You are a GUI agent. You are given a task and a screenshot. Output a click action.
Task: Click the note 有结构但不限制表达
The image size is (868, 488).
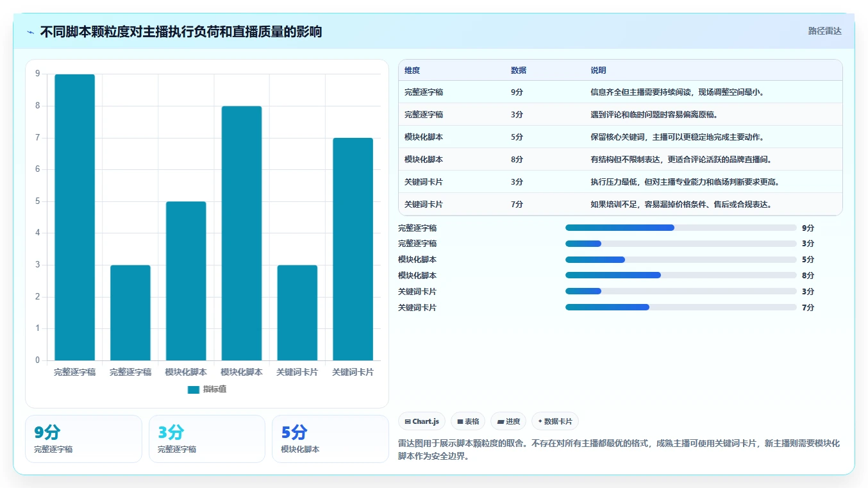(x=681, y=160)
